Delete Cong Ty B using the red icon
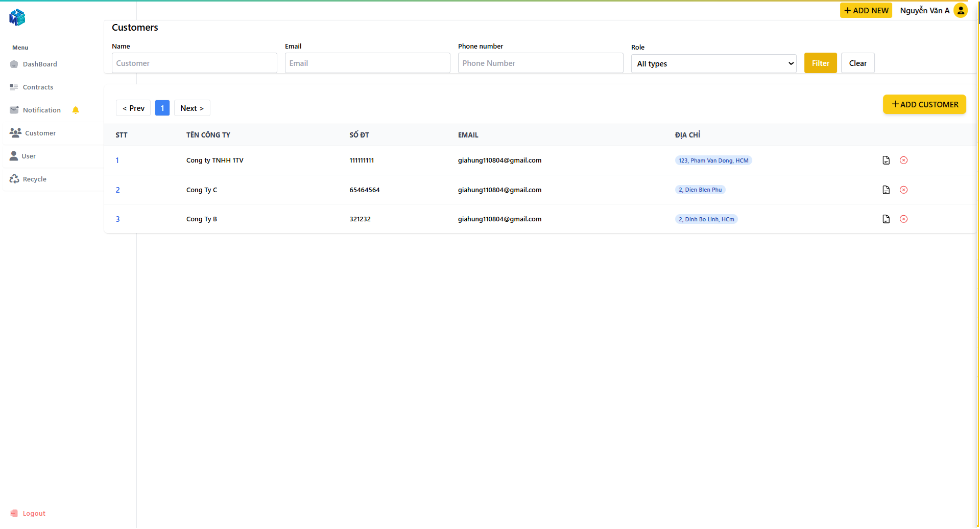The image size is (980, 529). point(903,219)
